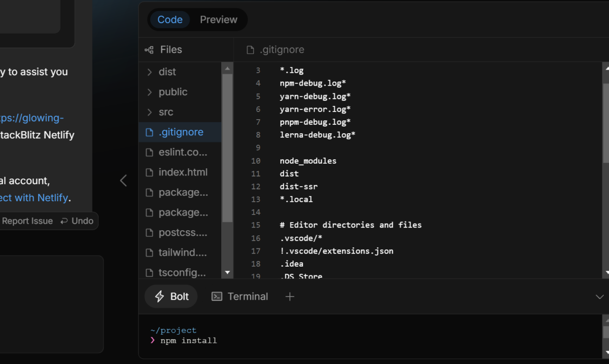Open the Connect with Netlify link

point(33,197)
